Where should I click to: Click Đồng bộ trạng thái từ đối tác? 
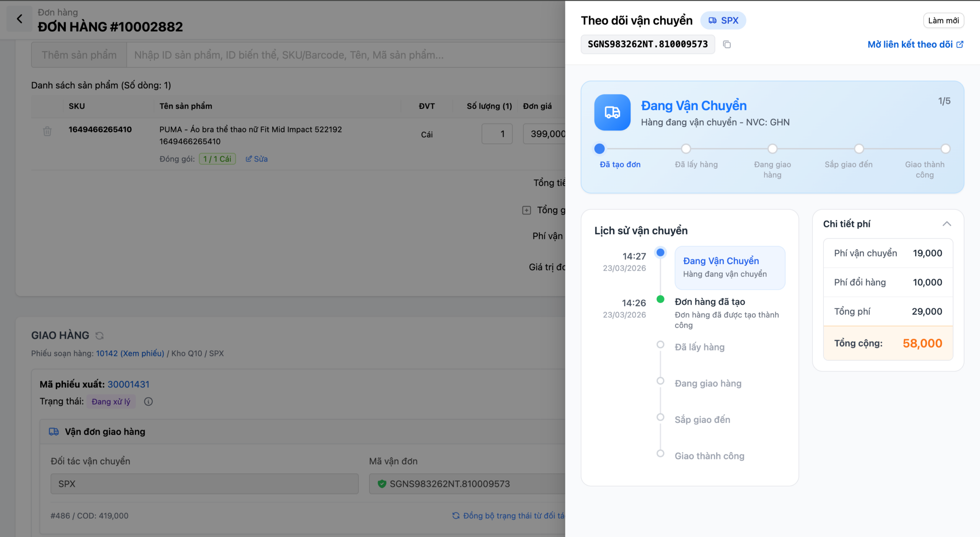tap(509, 516)
